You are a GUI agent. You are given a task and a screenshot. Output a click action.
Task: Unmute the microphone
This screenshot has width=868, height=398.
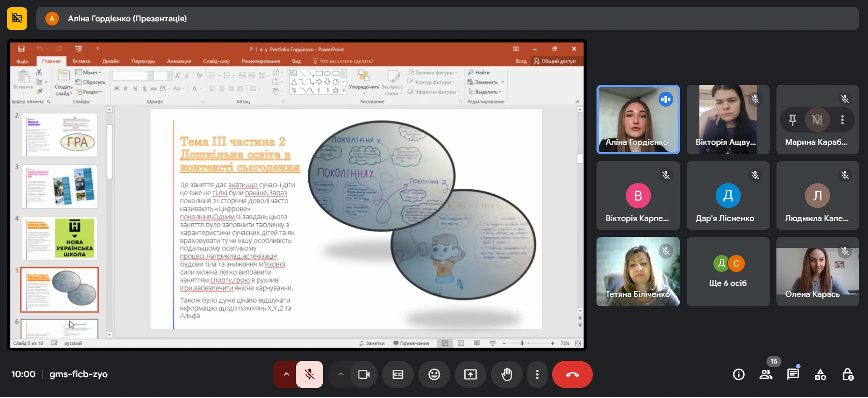coord(310,374)
